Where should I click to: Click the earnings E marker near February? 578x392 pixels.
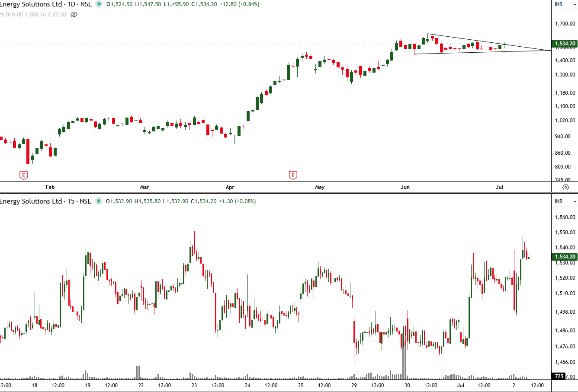point(24,175)
